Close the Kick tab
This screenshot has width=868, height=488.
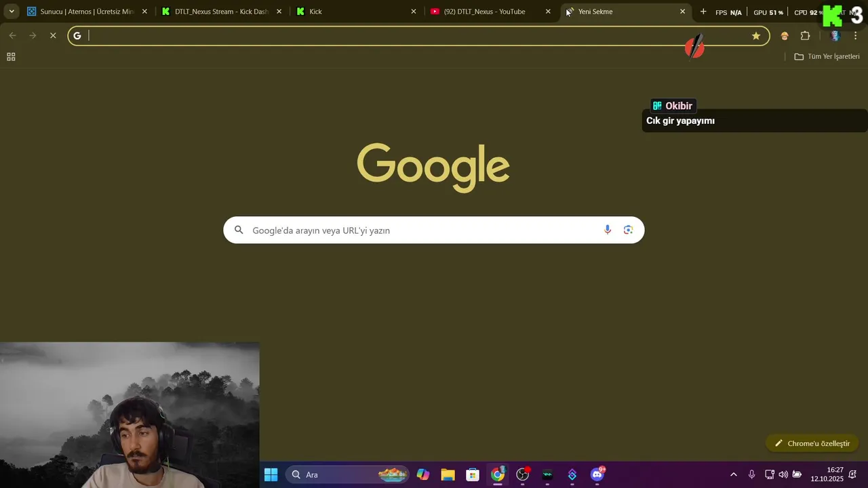pos(414,12)
